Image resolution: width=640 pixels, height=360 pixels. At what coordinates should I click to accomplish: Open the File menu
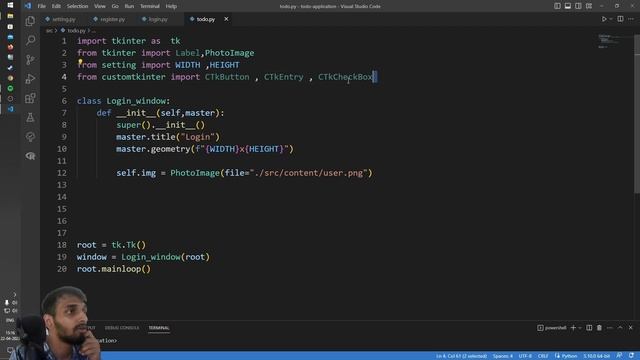click(x=42, y=6)
